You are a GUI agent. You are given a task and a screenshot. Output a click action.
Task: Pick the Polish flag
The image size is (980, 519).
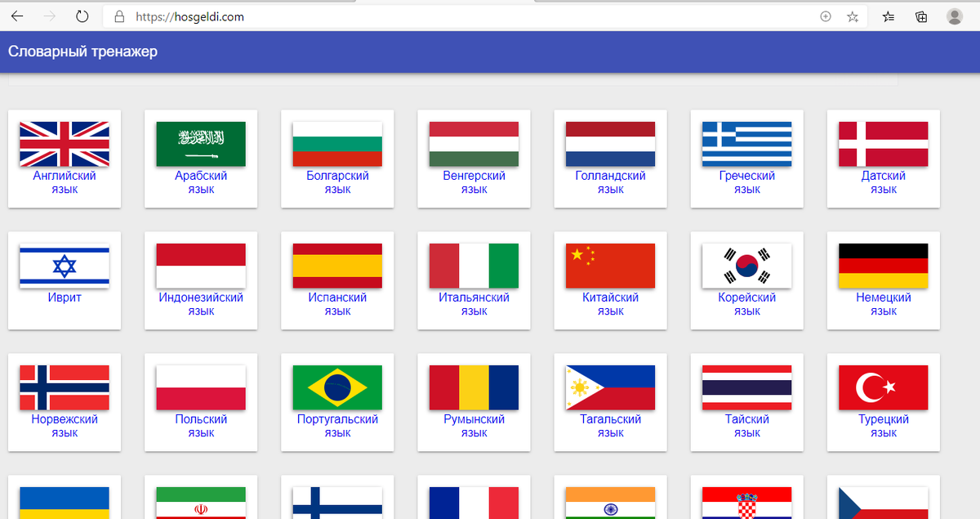pyautogui.click(x=201, y=387)
